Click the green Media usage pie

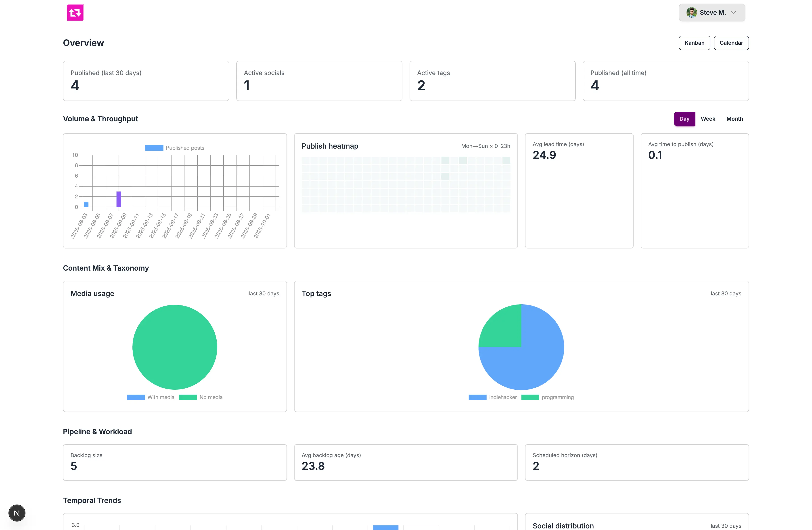click(x=175, y=347)
